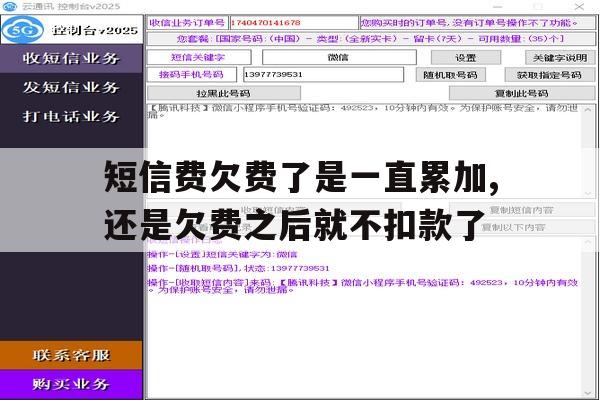The height and width of the screenshot is (400, 600).
Task: Click the SMS content scrollbar down arrow
Action: click(588, 193)
